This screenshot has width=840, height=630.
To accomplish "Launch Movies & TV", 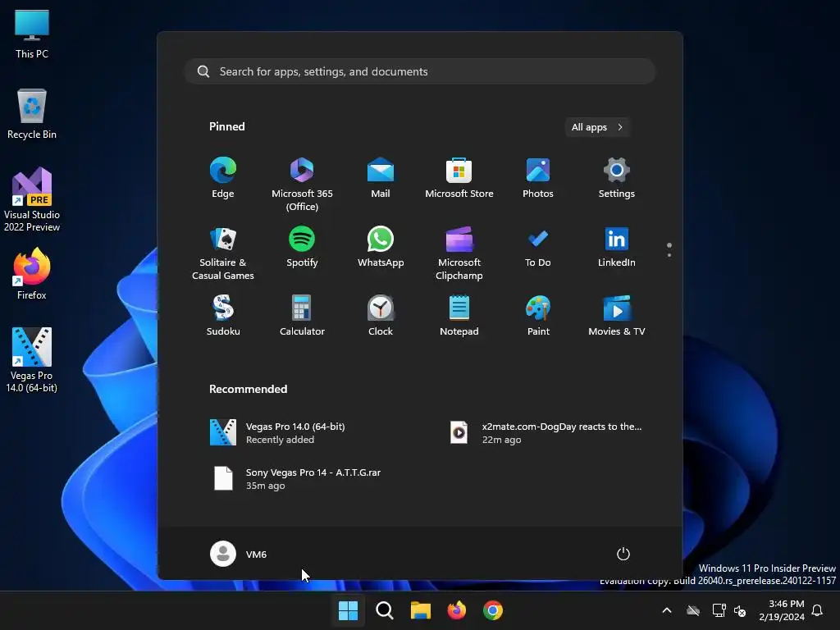I will pos(617,316).
